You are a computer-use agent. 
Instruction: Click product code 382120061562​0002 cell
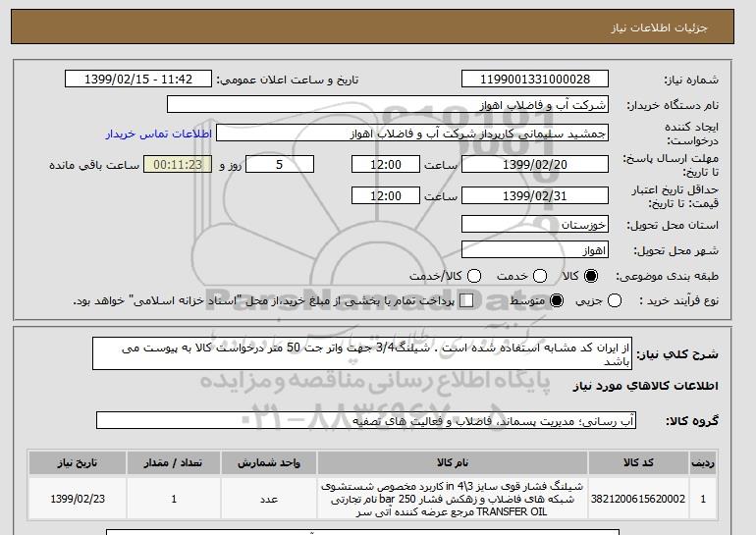638,499
